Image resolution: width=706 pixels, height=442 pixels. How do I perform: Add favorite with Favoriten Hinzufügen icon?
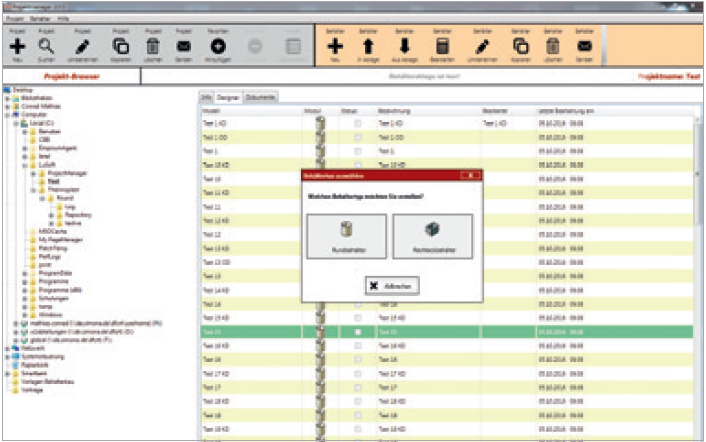pos(219,45)
